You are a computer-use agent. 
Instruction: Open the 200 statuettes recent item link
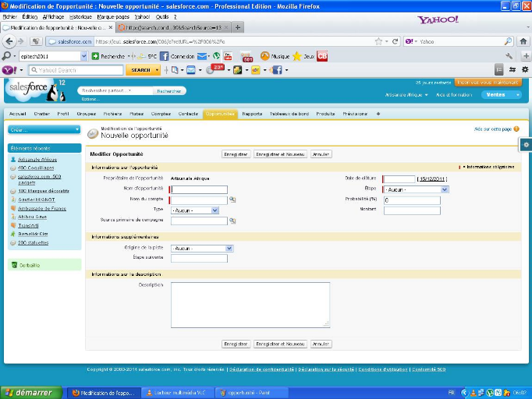pyautogui.click(x=34, y=242)
